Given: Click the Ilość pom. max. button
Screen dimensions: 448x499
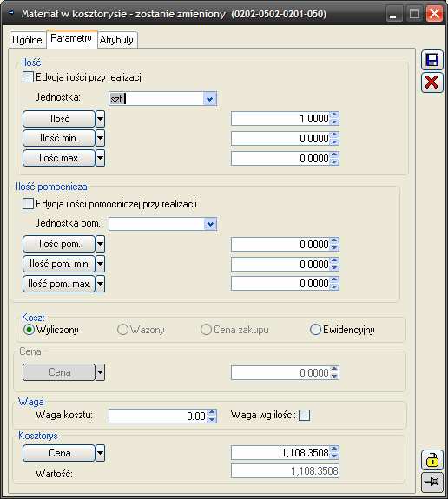Looking at the screenshot, I should pyautogui.click(x=59, y=284).
